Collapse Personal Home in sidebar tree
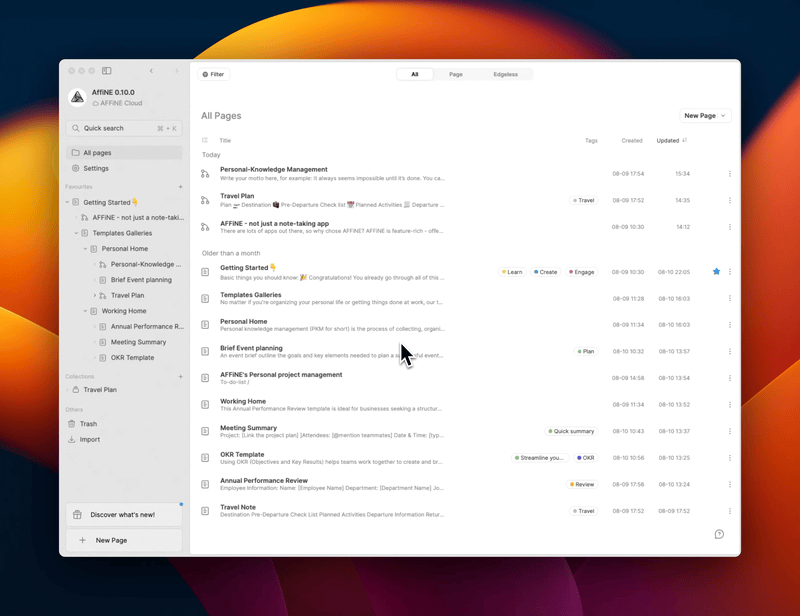 point(86,249)
